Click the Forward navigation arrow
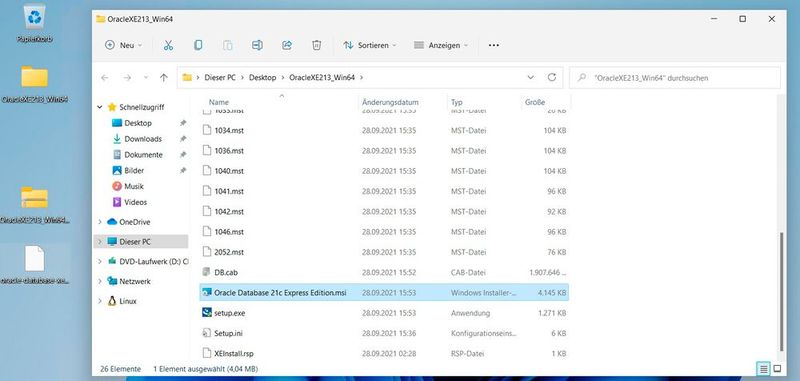Viewport: 800px width, 381px height. [127, 78]
